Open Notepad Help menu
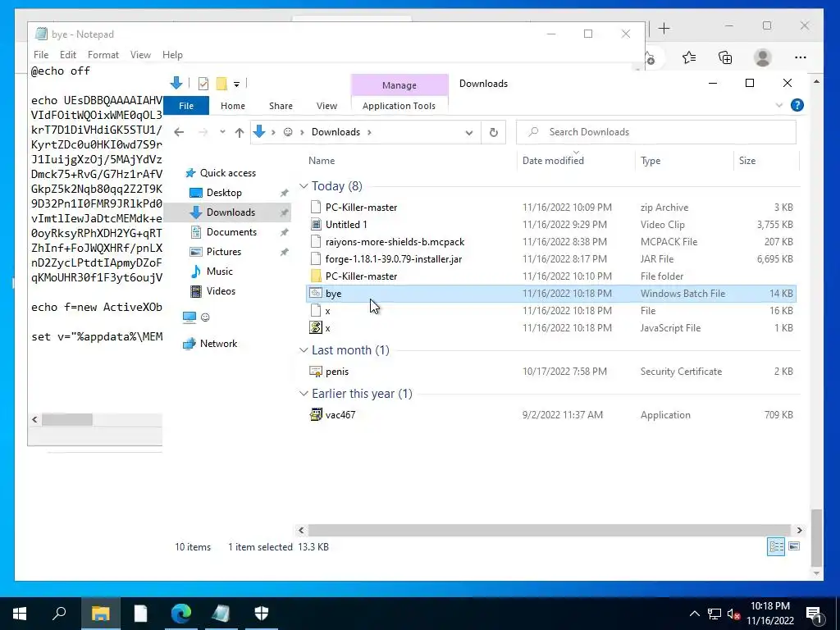Image resolution: width=840 pixels, height=630 pixels. (172, 55)
